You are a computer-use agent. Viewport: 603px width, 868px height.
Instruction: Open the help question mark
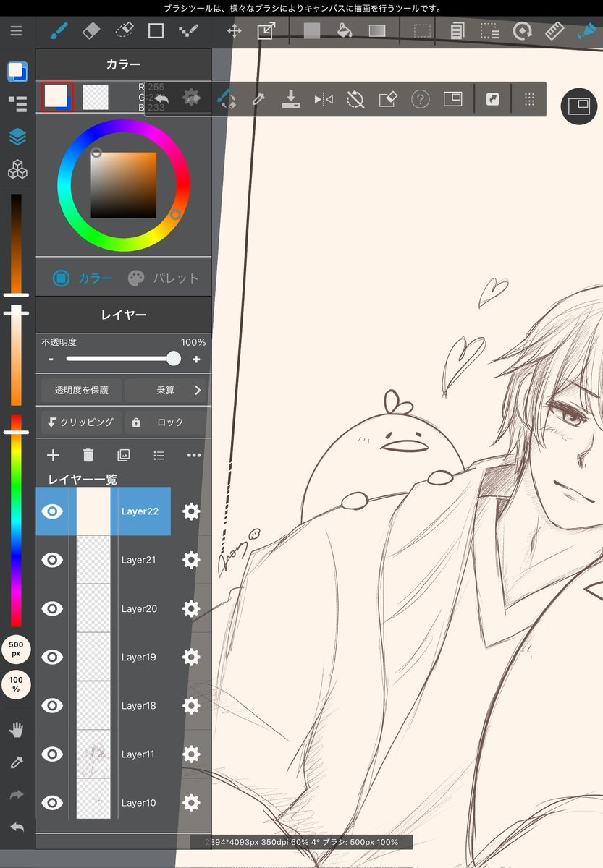pyautogui.click(x=421, y=99)
